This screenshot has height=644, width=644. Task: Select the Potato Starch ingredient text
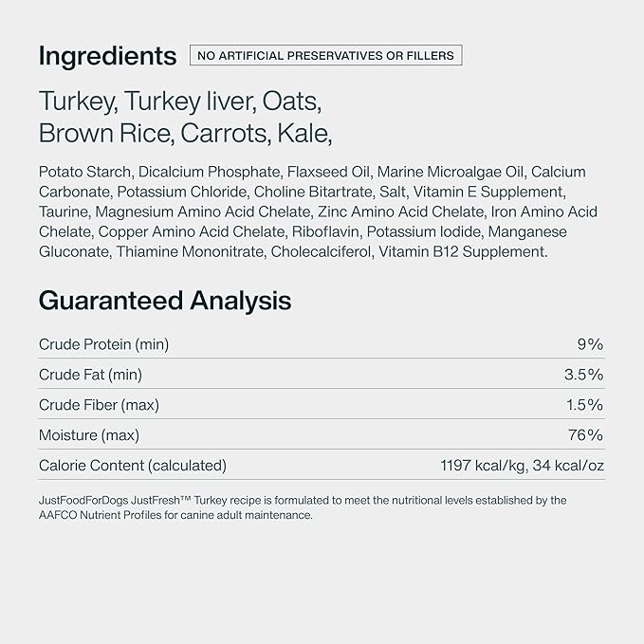click(85, 172)
